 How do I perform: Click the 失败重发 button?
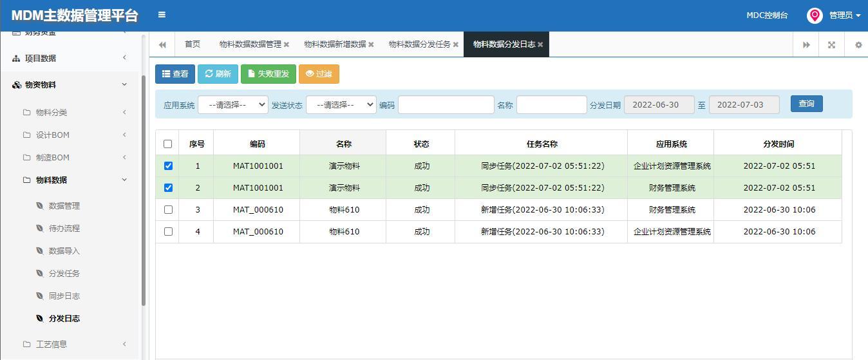click(x=269, y=74)
